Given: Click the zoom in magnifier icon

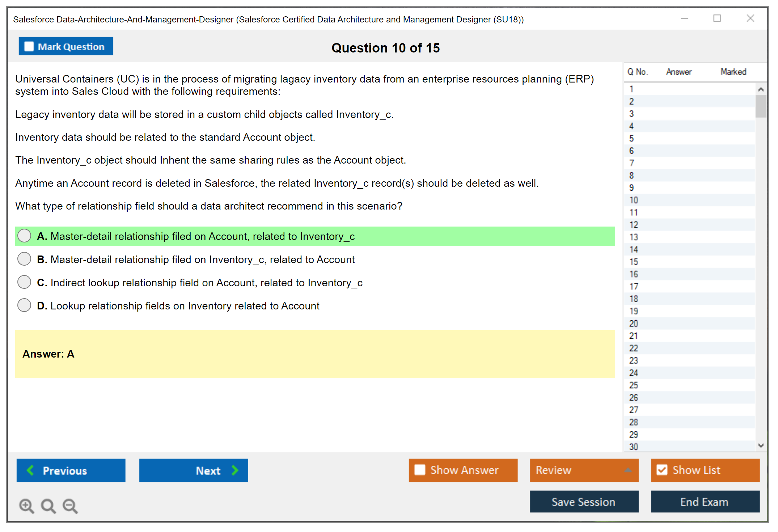Looking at the screenshot, I should [x=26, y=506].
